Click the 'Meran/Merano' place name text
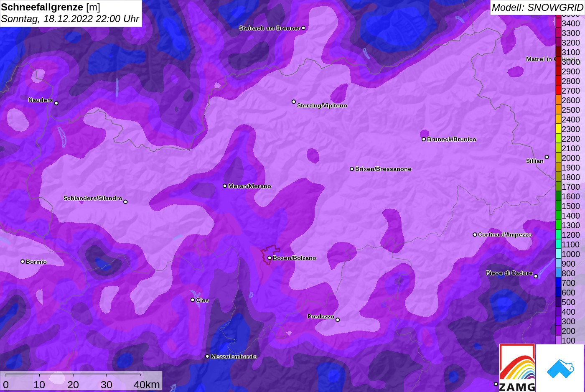 pos(249,186)
